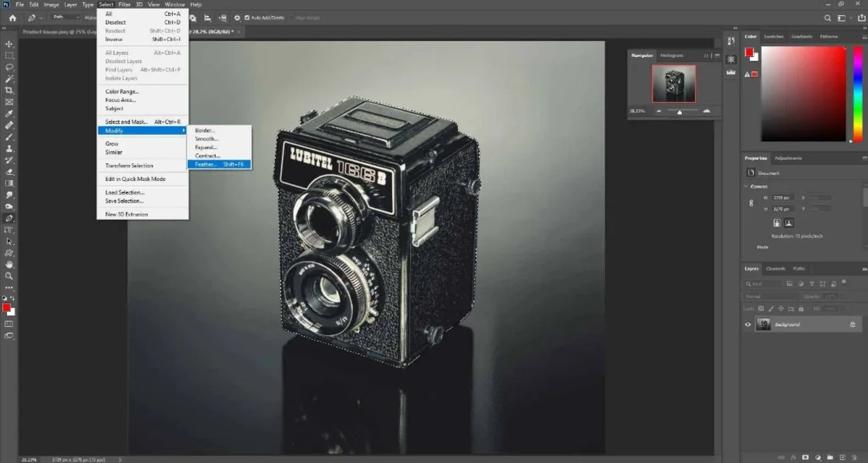This screenshot has width=868, height=463.
Task: Select the Move tool
Action: [x=9, y=43]
